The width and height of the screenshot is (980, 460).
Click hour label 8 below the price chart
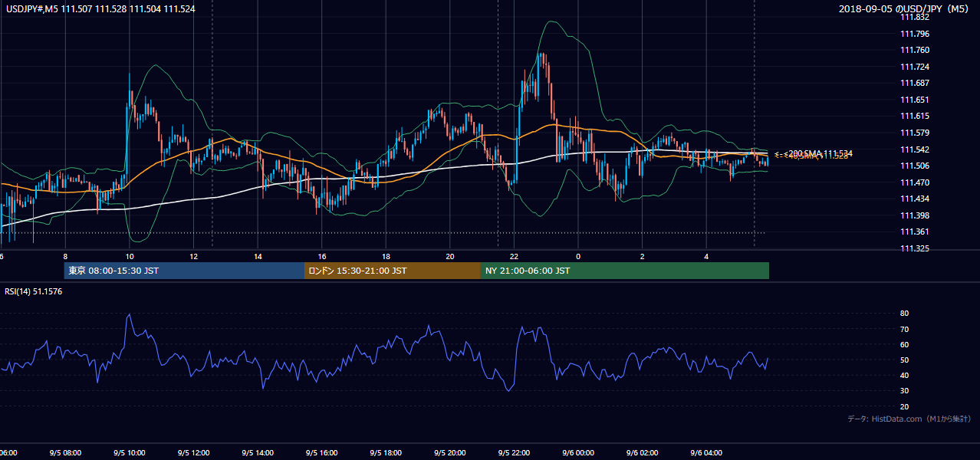tap(65, 257)
